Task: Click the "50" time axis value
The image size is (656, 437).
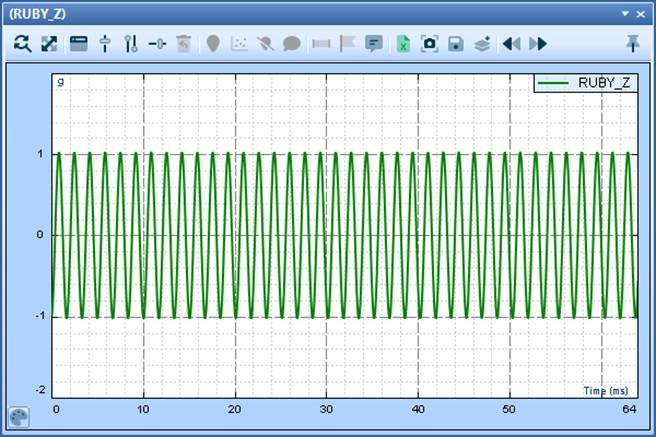Action: (x=509, y=409)
